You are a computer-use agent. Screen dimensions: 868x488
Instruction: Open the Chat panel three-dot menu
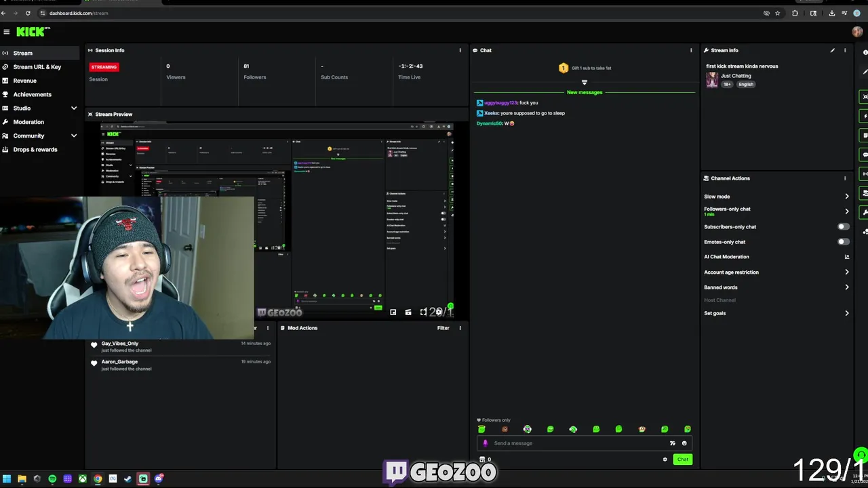point(691,50)
